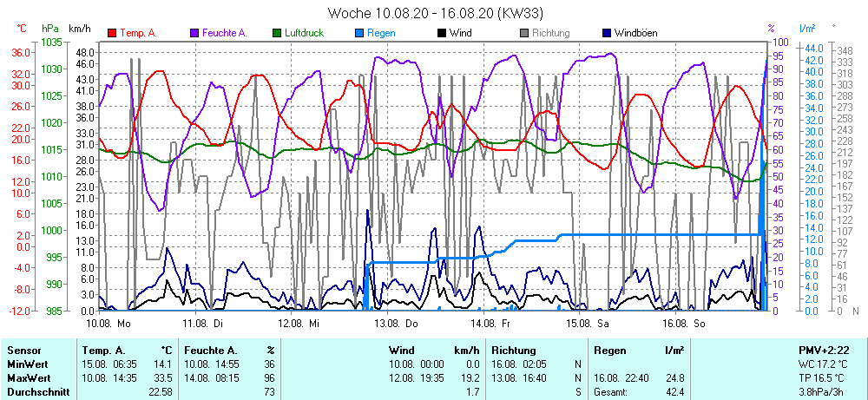Click the red °C axis unit label

(22, 29)
